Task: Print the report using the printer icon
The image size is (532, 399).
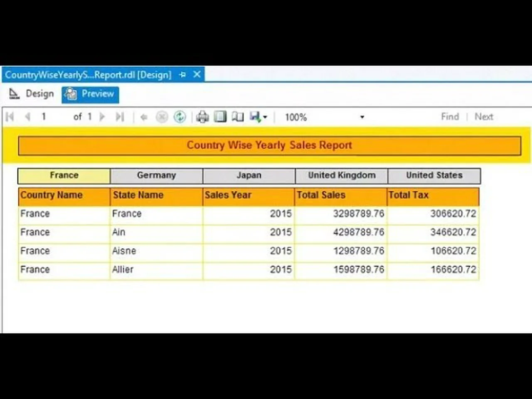Action: point(202,117)
